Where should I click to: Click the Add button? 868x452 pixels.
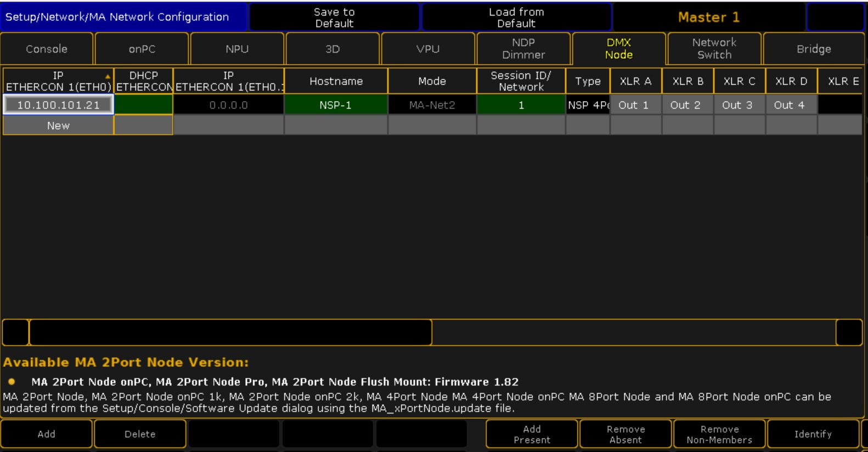(47, 434)
